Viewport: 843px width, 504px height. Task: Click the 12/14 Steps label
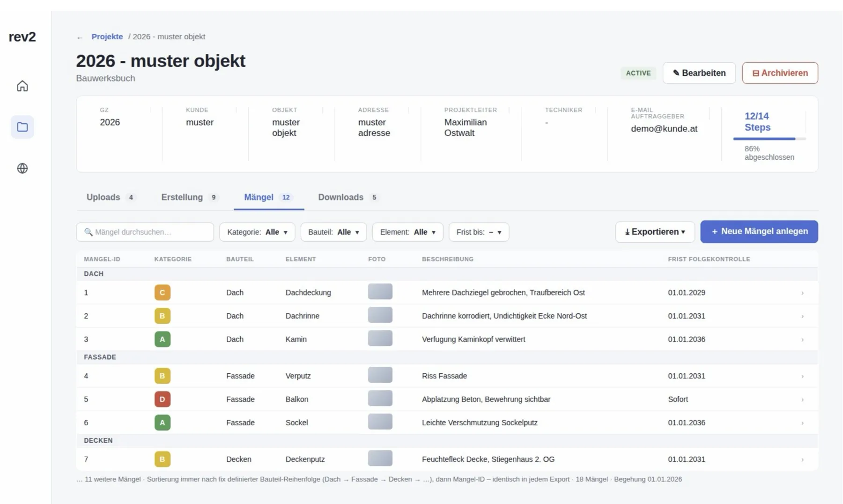pyautogui.click(x=757, y=122)
